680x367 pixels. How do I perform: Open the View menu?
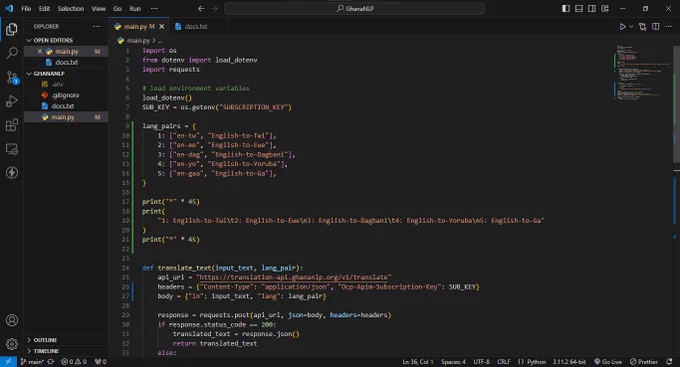click(x=98, y=8)
